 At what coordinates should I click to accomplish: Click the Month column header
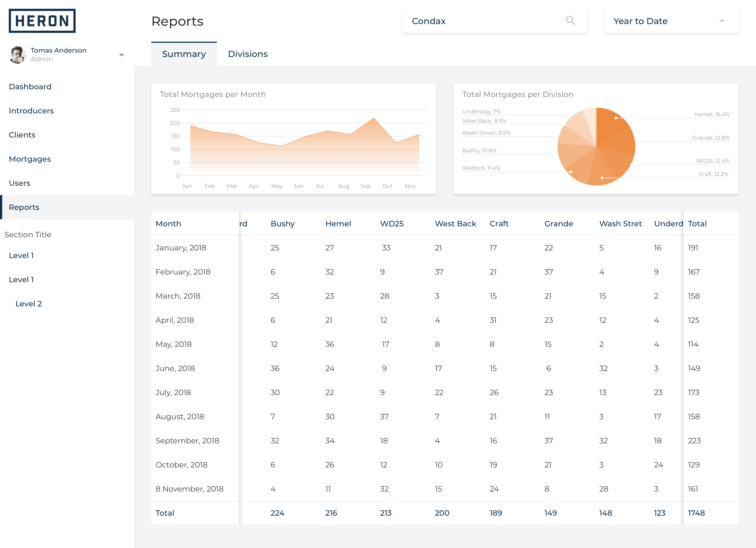pyautogui.click(x=168, y=224)
